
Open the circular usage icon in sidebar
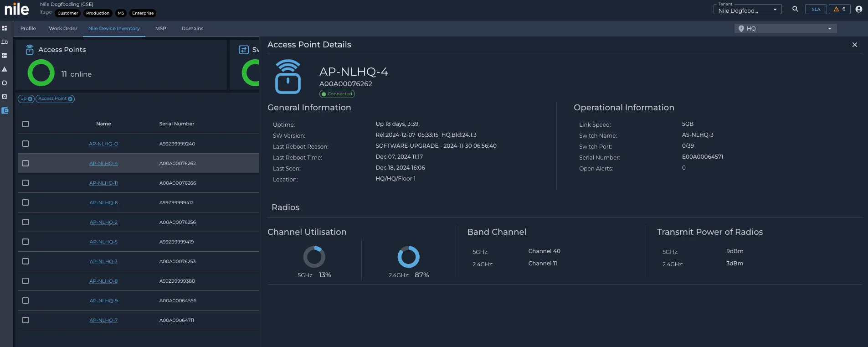pyautogui.click(x=5, y=83)
